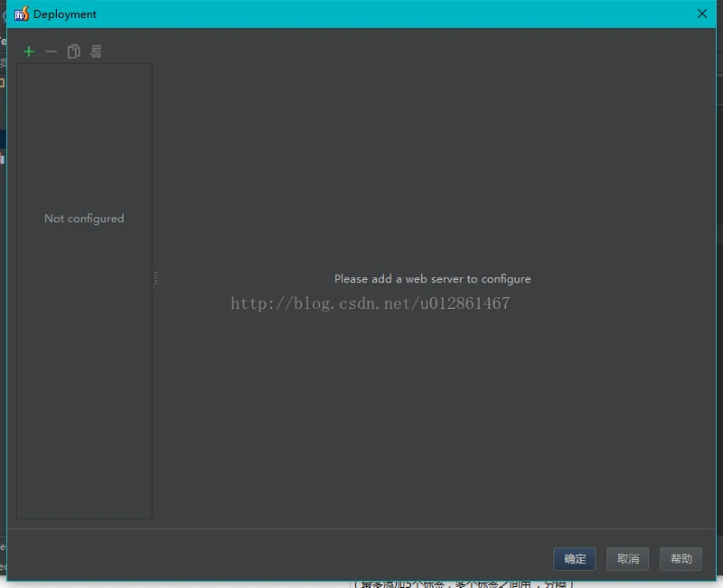Click the 'Not configured' text
The width and height of the screenshot is (723, 588).
[x=84, y=219]
